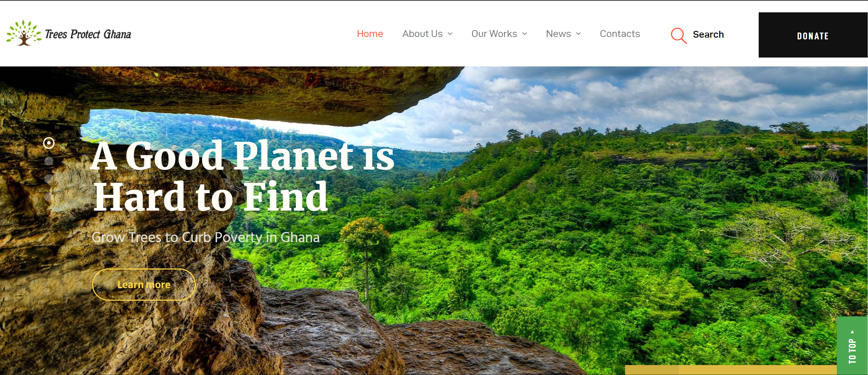This screenshot has height=375, width=868.
Task: Click the yellow bar at the bottom
Action: pyautogui.click(x=731, y=370)
